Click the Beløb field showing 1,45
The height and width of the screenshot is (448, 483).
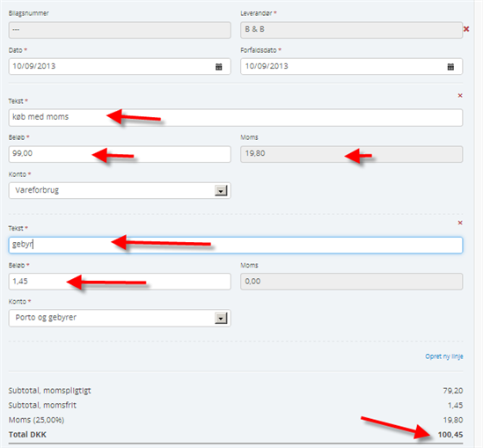120,282
